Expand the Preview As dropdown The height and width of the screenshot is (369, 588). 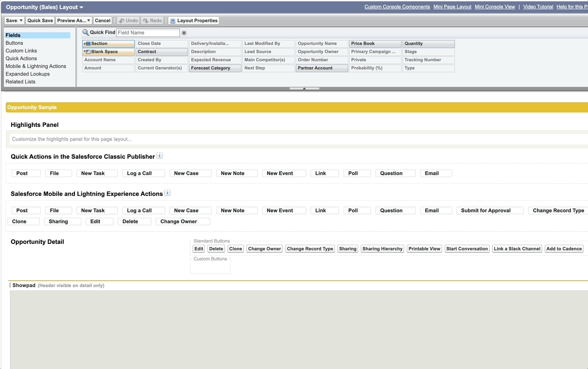(87, 20)
